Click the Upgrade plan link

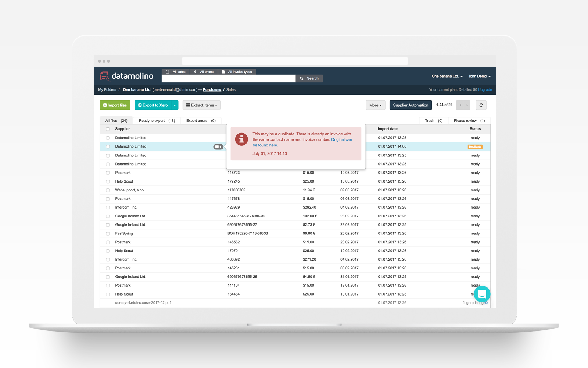click(x=485, y=89)
